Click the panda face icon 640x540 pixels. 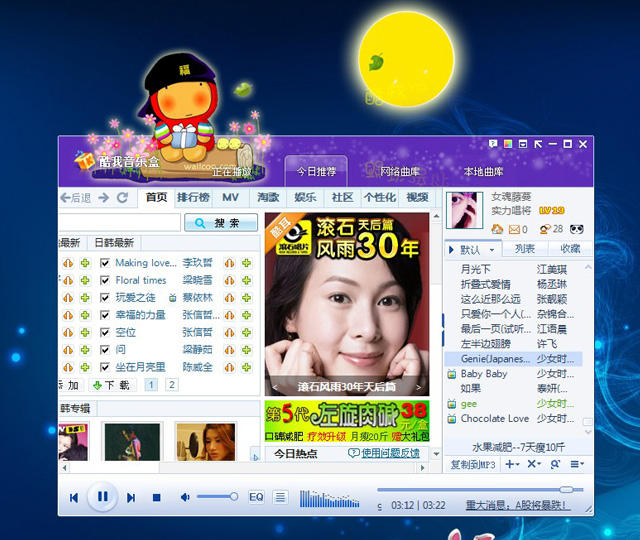[576, 229]
